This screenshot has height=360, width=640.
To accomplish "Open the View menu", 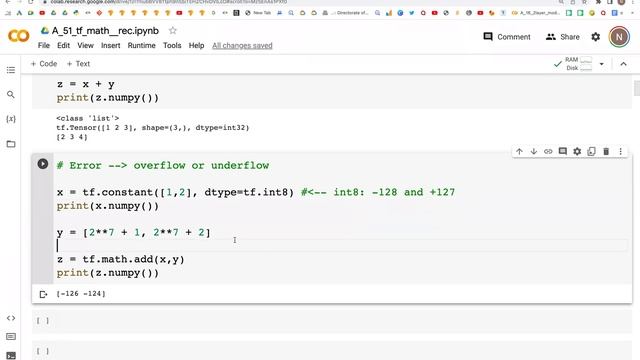I will click(x=85, y=45).
